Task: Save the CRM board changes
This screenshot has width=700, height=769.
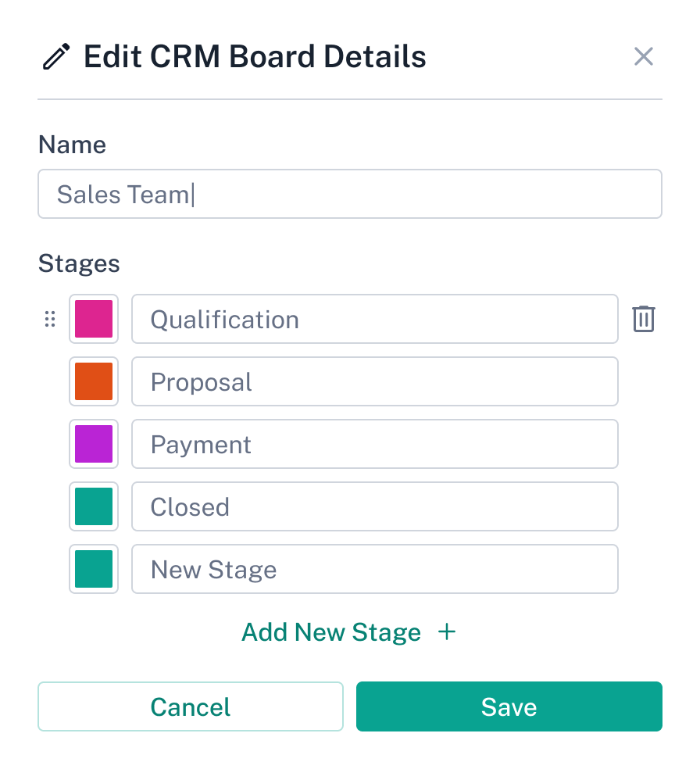Action: (509, 706)
